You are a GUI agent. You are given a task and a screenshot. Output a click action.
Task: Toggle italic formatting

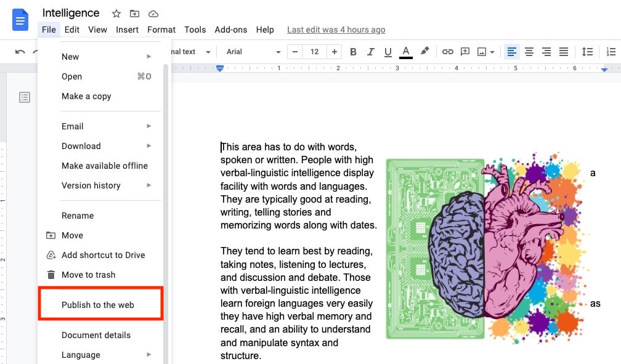pos(370,52)
